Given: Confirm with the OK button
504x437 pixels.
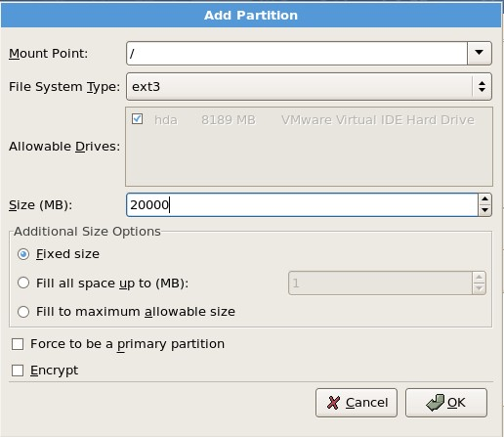Looking at the screenshot, I should tap(446, 403).
